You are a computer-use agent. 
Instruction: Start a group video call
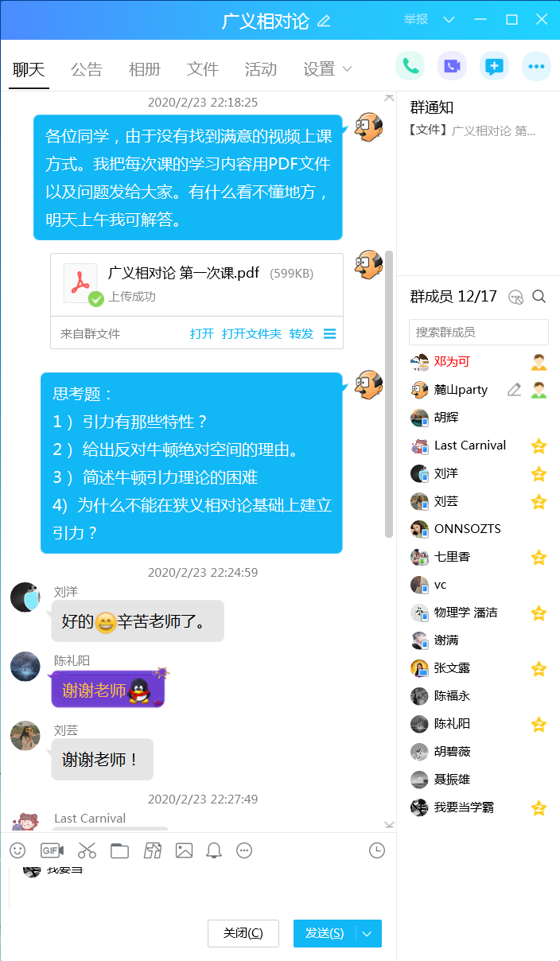tap(452, 66)
